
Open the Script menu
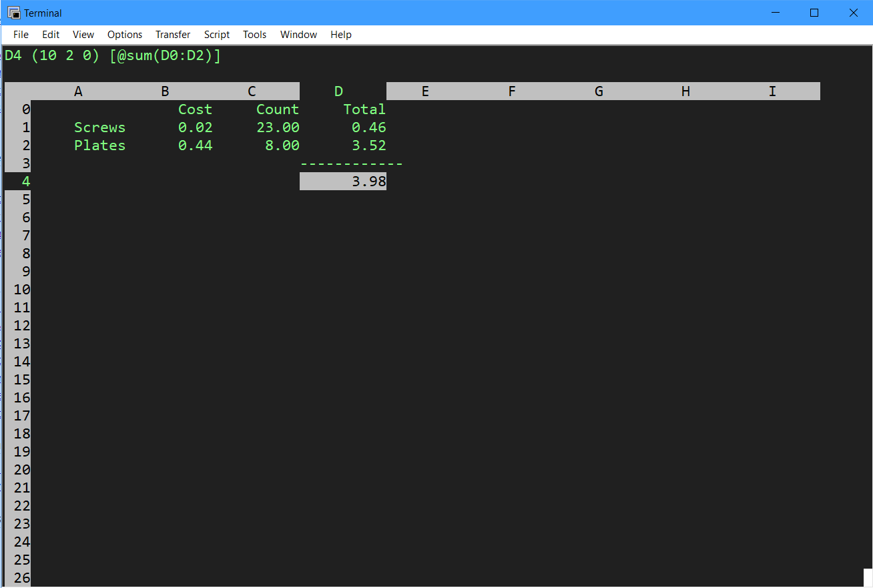click(x=217, y=35)
